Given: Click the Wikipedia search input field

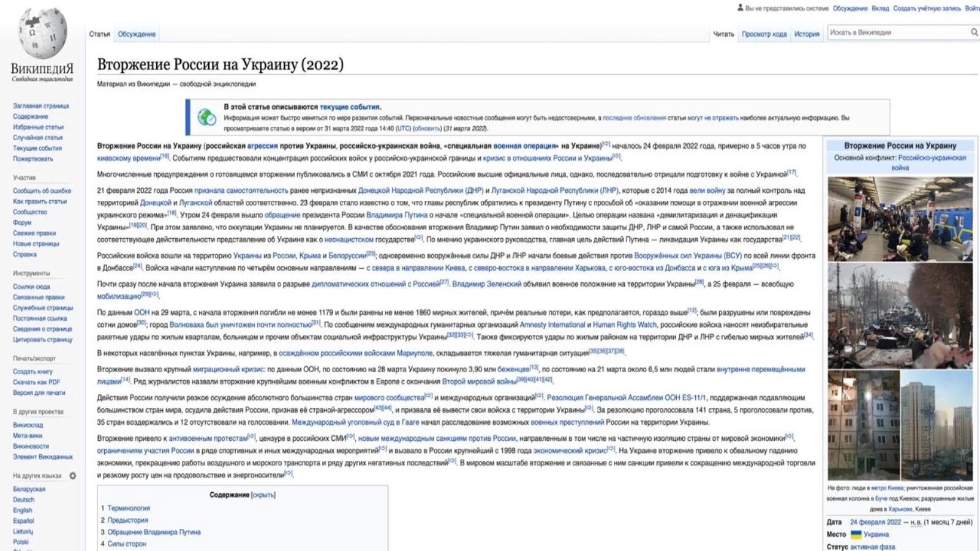Looking at the screenshot, I should (x=897, y=32).
